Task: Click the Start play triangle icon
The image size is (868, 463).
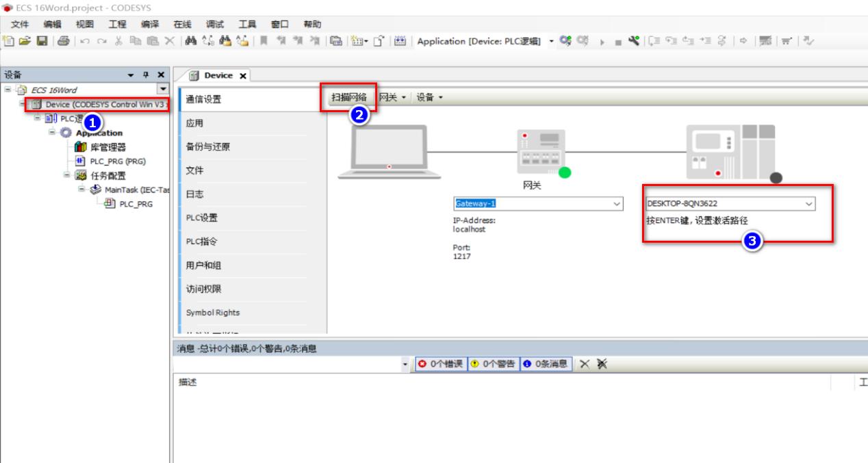Action: coord(602,42)
